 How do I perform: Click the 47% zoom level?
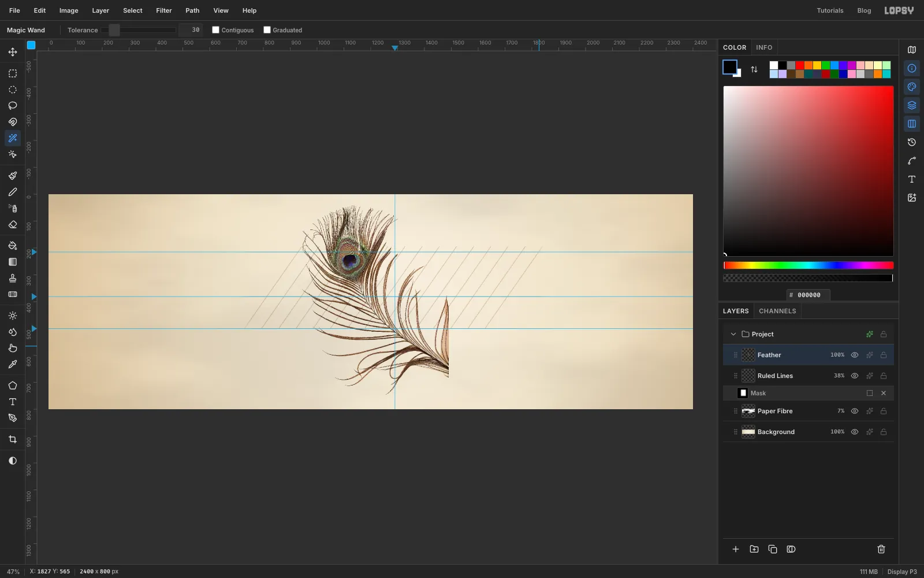coord(13,572)
